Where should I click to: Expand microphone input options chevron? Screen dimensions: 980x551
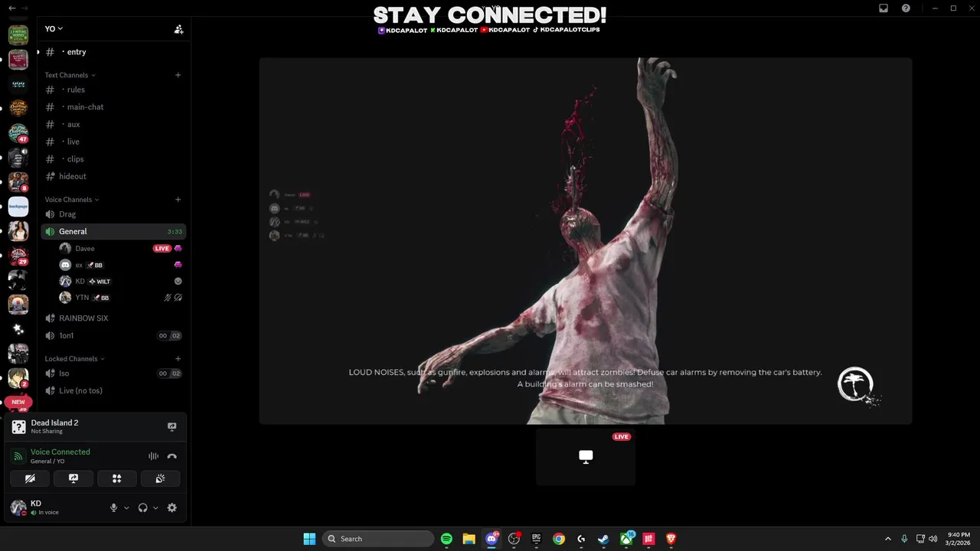coord(126,507)
